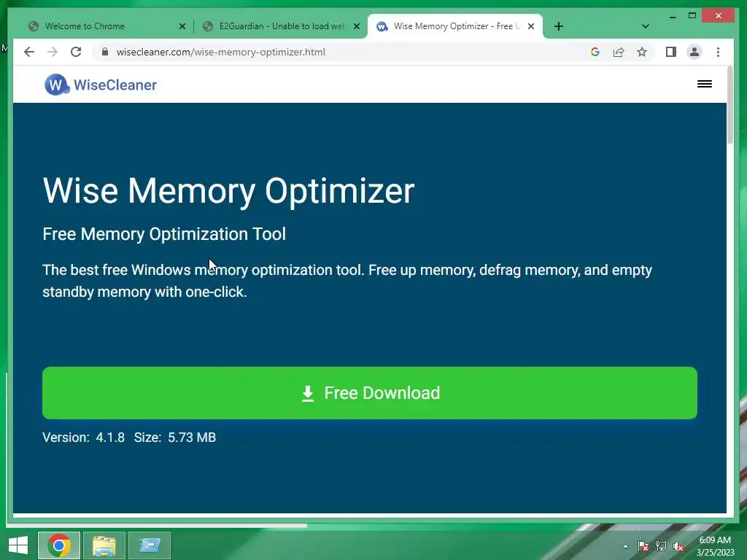
Task: Share this page via the share icon
Action: tap(619, 52)
